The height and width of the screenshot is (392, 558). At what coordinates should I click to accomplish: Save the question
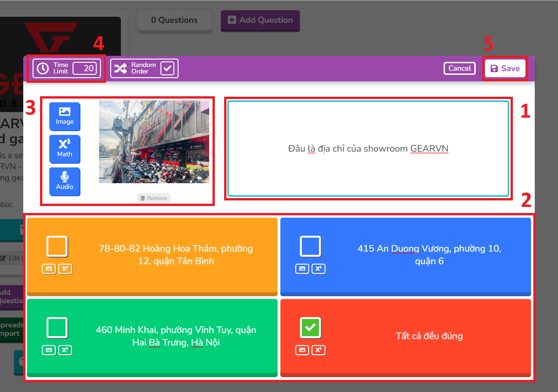[x=505, y=68]
